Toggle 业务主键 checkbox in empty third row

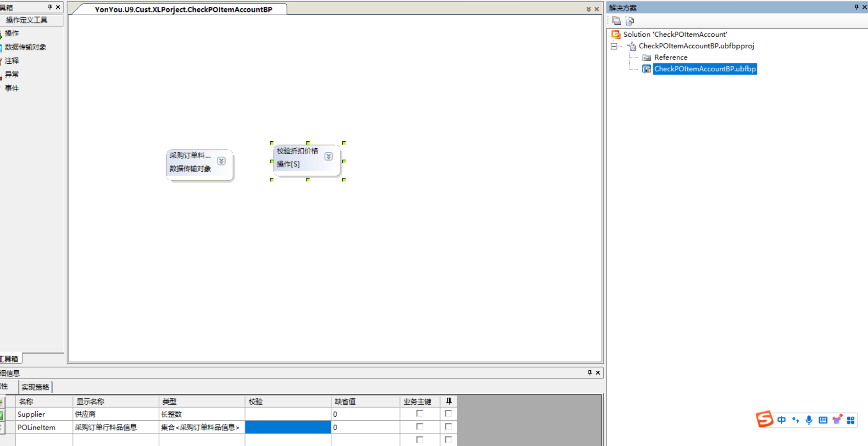point(419,440)
